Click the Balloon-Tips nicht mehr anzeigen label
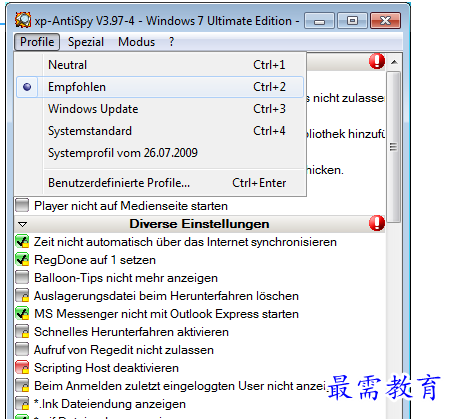The width and height of the screenshot is (449, 419). [126, 278]
